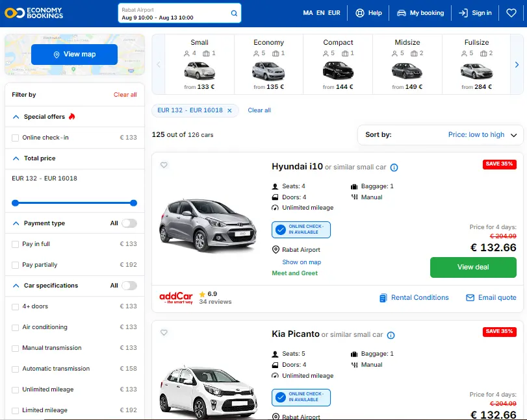Viewport: 527px width, 420px height.
Task: Click the minimum price slider handle
Action: click(15, 203)
